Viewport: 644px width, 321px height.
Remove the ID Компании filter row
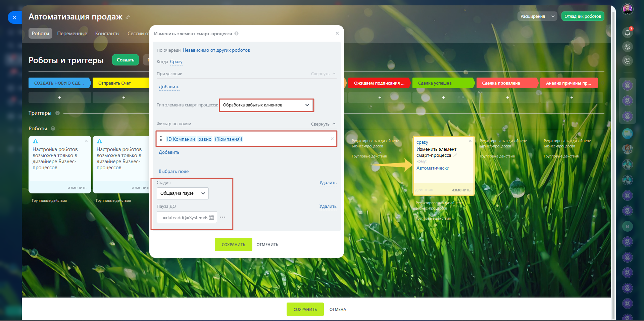click(x=332, y=139)
